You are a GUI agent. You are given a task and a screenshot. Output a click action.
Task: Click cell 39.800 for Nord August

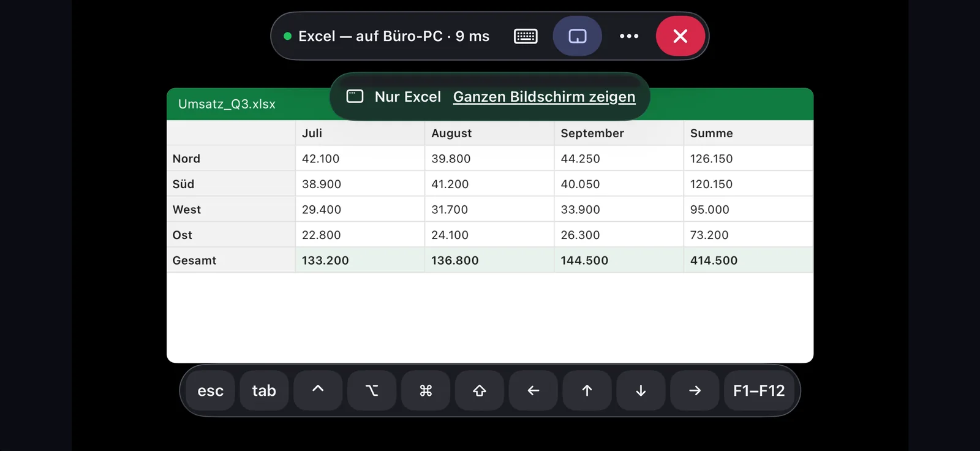tap(489, 159)
